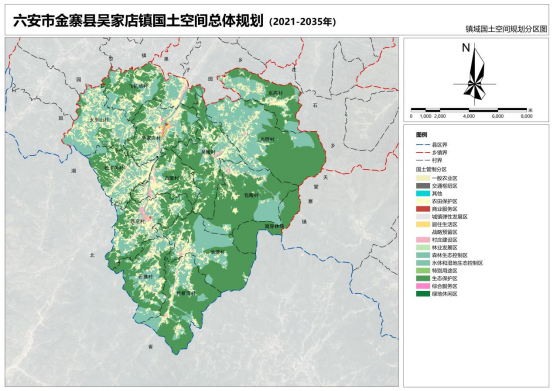Select the gray 交通枢纽区 legend swatch
Image resolution: width=554 pixels, height=391 pixels.
pos(423,186)
